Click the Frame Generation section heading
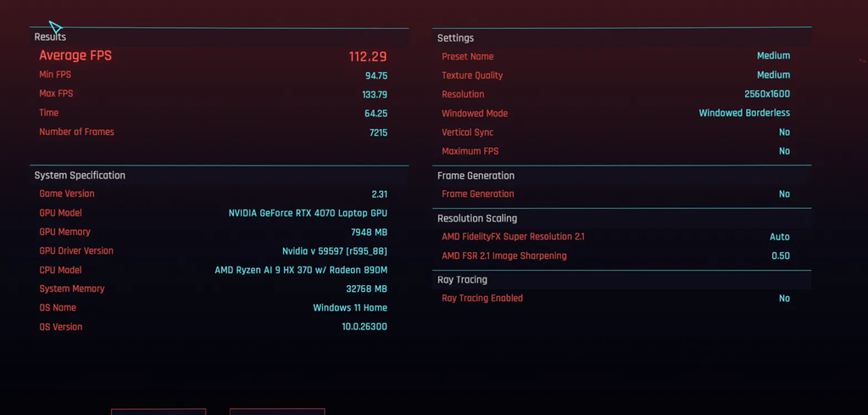The image size is (868, 415). (476, 176)
